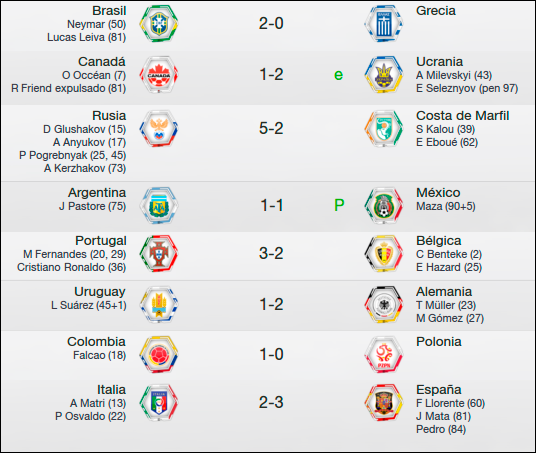Open the Costa de Marfil badge
The width and height of the screenshot is (536, 453).
pos(384,129)
